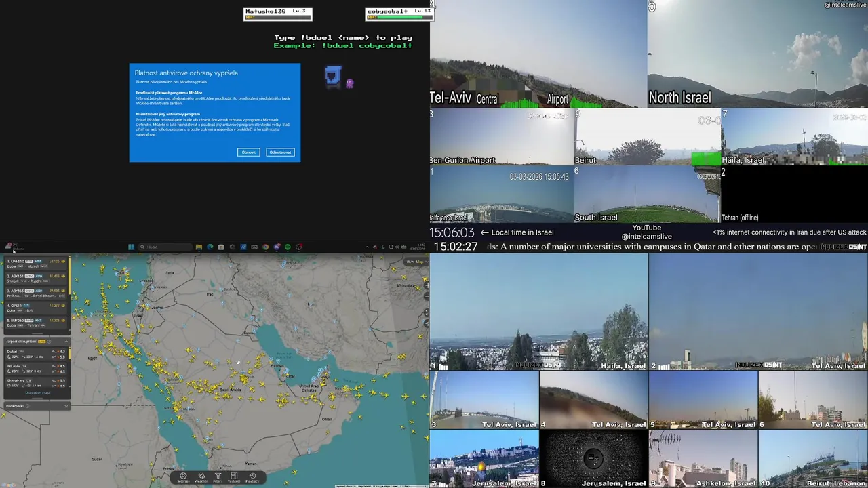Open the Beirut camera feed with tree
The image size is (868, 488).
click(x=647, y=136)
